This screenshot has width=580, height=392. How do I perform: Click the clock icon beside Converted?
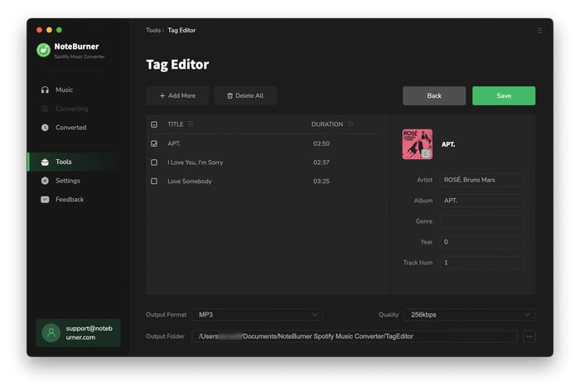tap(45, 128)
